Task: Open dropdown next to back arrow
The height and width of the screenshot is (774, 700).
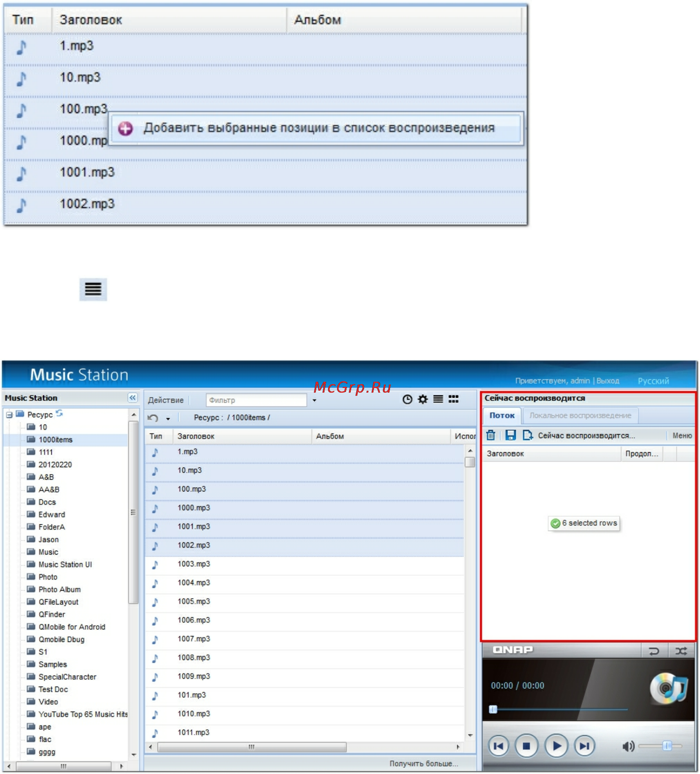Action: (x=168, y=419)
